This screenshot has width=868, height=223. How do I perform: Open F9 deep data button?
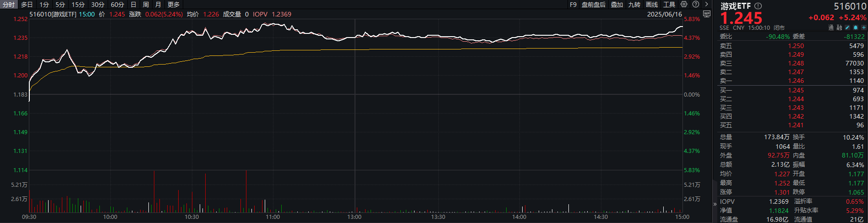[x=573, y=5]
